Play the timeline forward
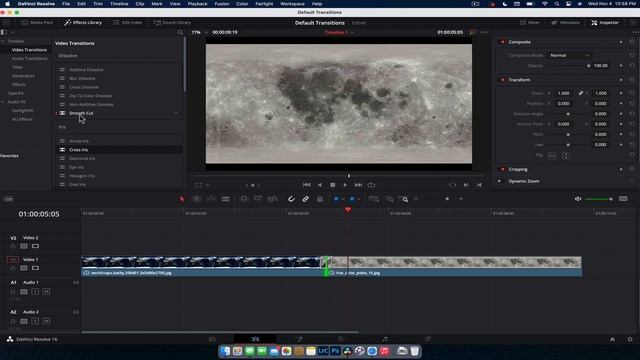The width and height of the screenshot is (640, 360). coord(345,185)
